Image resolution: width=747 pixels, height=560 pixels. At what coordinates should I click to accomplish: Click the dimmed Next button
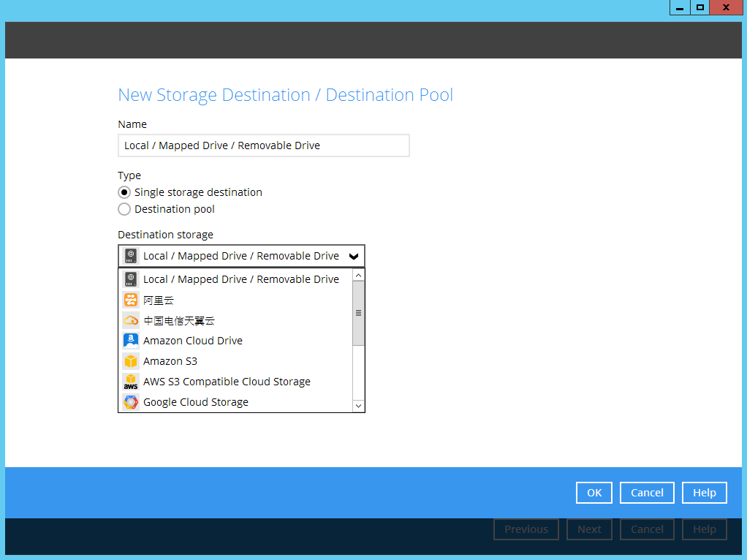(589, 529)
